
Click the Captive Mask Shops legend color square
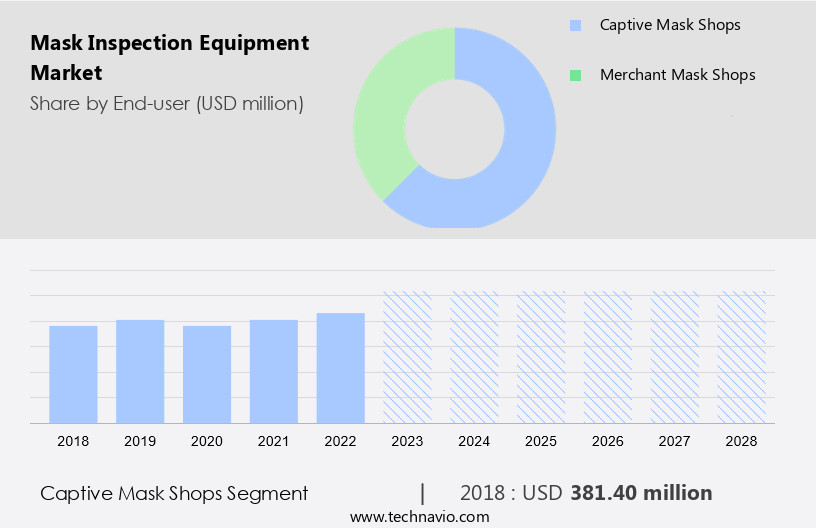tap(574, 25)
